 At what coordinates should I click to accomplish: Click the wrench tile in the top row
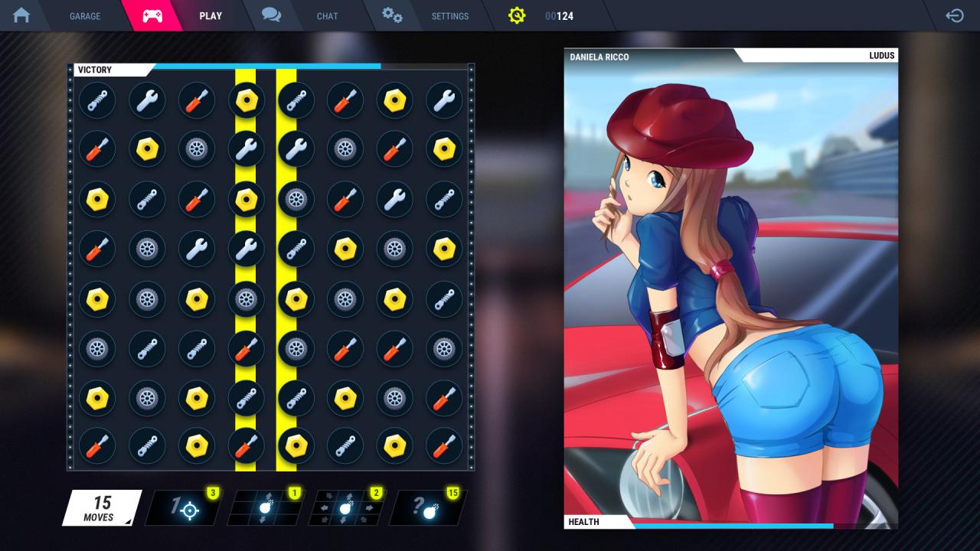click(147, 100)
